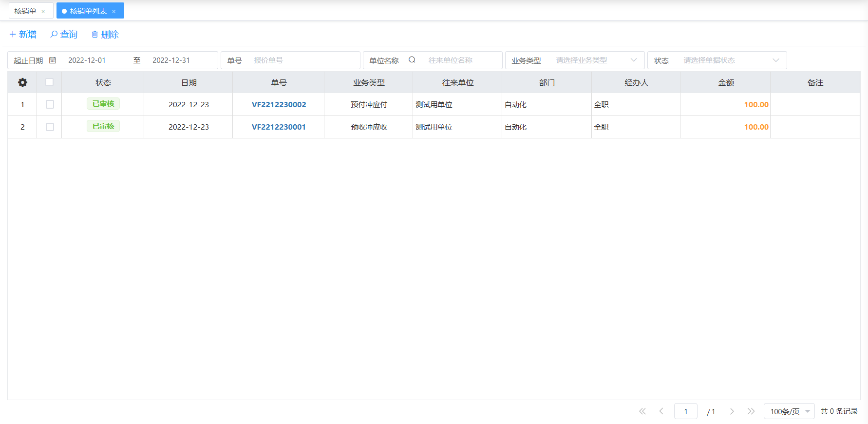Screen dimensions: 868x424
Task: Click the 预付冲应付 cell
Action: click(x=369, y=104)
